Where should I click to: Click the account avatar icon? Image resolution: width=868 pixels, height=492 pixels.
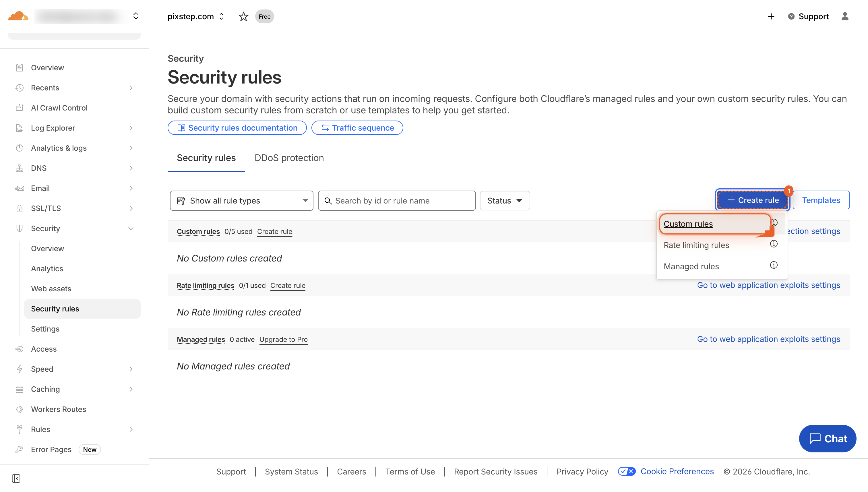coord(845,16)
